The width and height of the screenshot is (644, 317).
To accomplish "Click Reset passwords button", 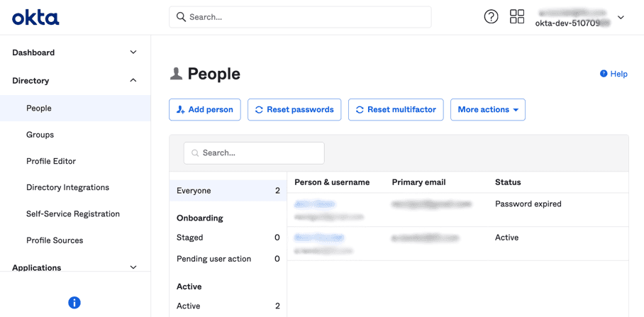I will tap(294, 110).
